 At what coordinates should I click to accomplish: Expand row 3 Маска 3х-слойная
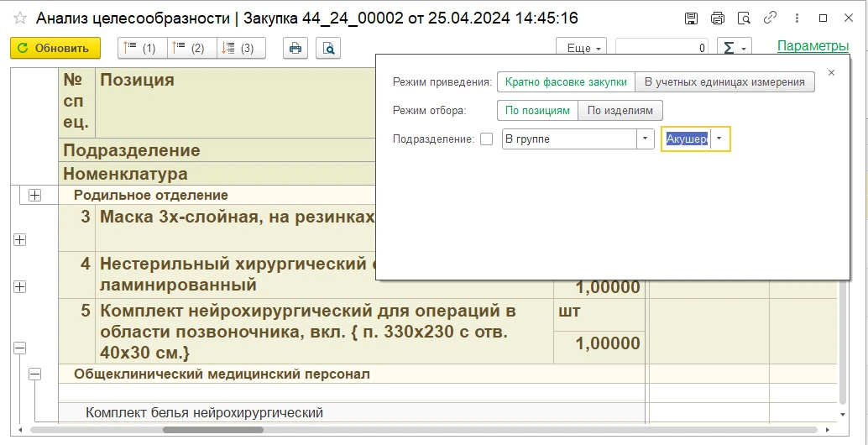(20, 239)
